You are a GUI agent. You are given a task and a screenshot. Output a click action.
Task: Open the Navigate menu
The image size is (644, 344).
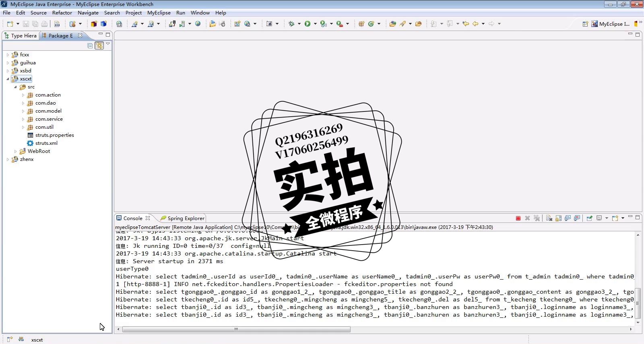click(88, 12)
